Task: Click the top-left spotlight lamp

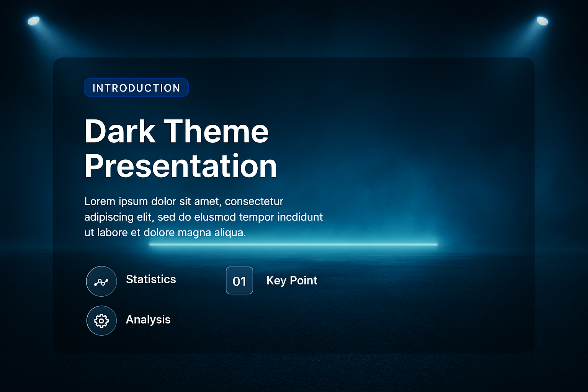Action: (34, 21)
